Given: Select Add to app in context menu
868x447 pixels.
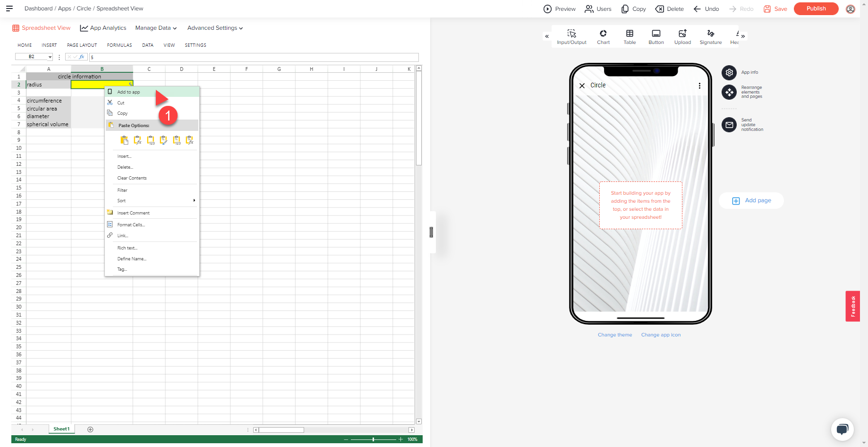Looking at the screenshot, I should click(152, 92).
